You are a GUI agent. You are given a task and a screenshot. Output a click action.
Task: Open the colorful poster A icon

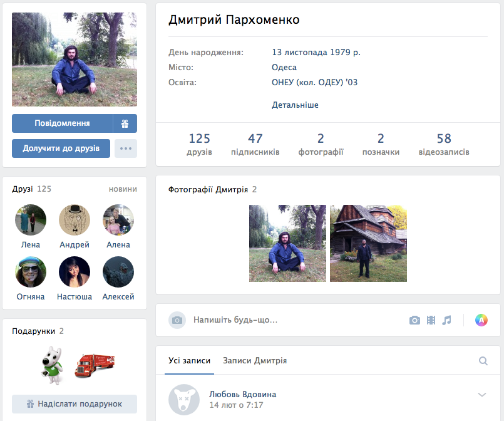[481, 320]
